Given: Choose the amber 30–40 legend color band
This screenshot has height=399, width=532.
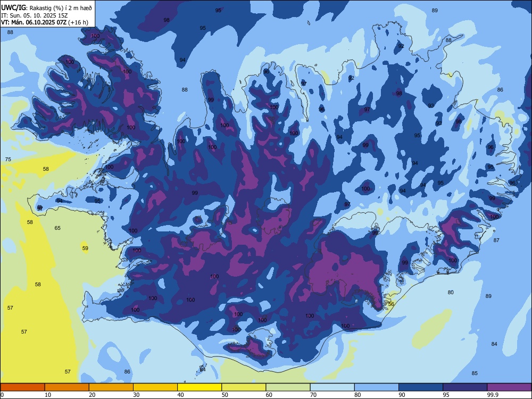Looking at the screenshot, I should click(x=155, y=387).
